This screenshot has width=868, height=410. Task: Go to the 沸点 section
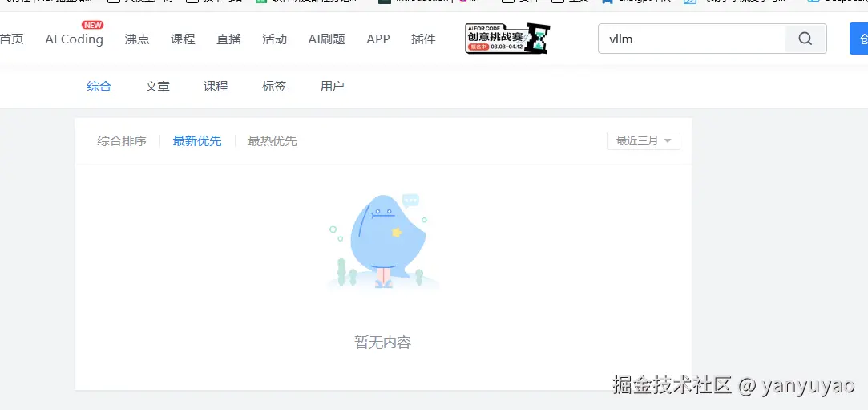click(137, 39)
